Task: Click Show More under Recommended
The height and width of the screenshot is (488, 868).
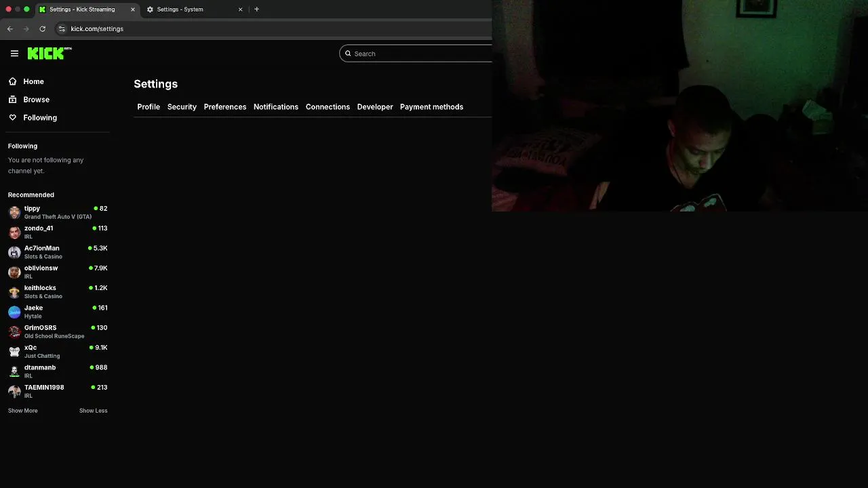Action: tap(23, 411)
